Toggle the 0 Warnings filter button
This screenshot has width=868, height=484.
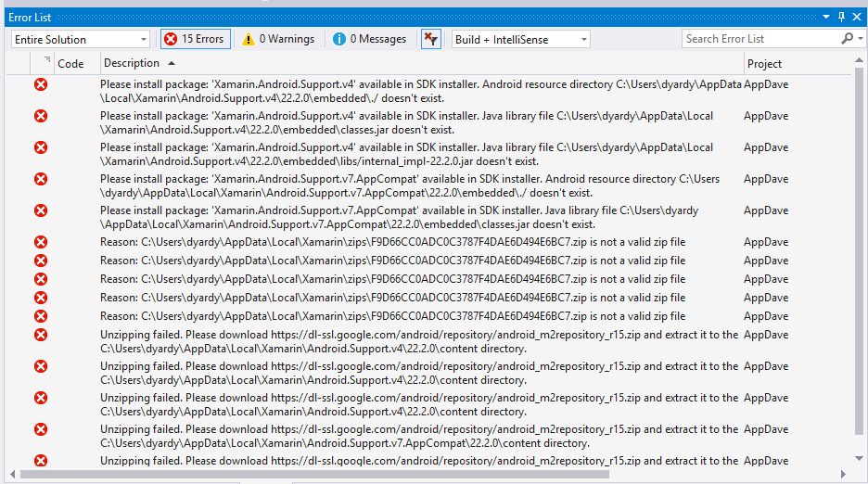277,39
